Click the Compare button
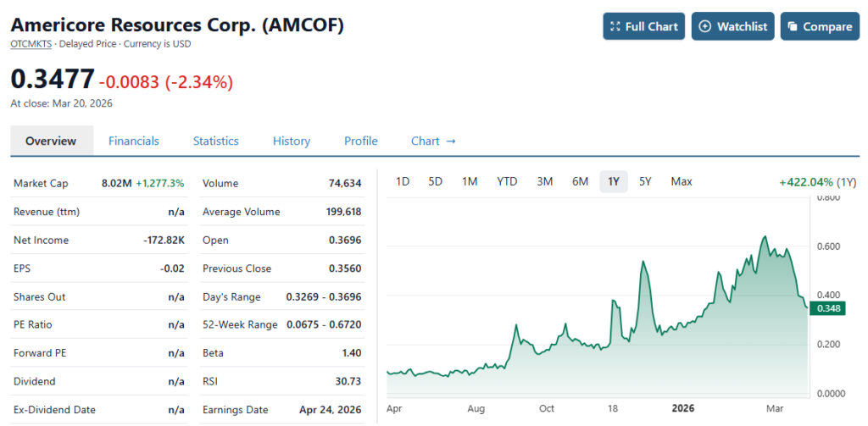 click(820, 26)
